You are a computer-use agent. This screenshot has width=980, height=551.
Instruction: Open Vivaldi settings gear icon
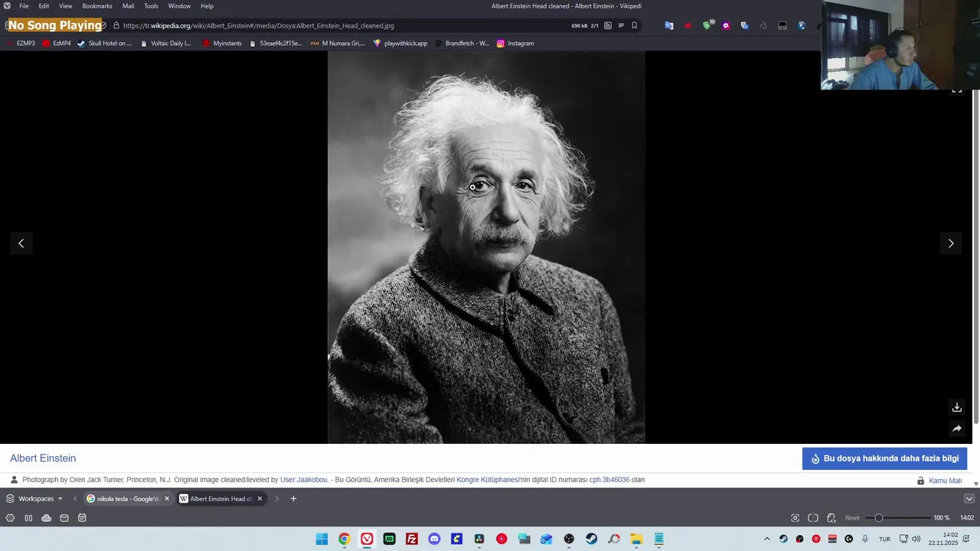10,518
